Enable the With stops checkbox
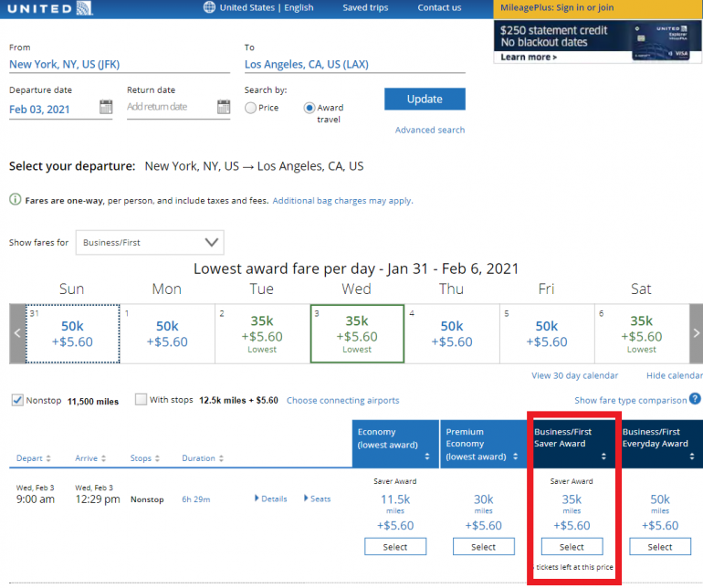703x588 pixels. click(141, 400)
